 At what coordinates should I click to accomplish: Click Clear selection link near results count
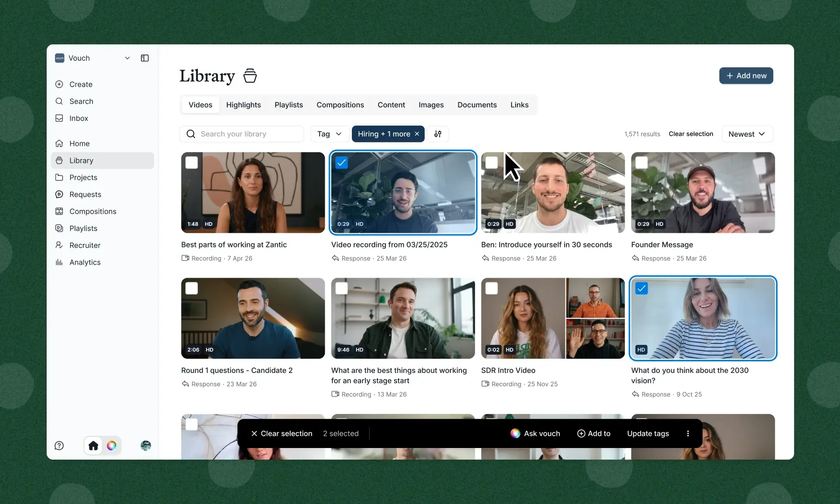click(x=691, y=134)
